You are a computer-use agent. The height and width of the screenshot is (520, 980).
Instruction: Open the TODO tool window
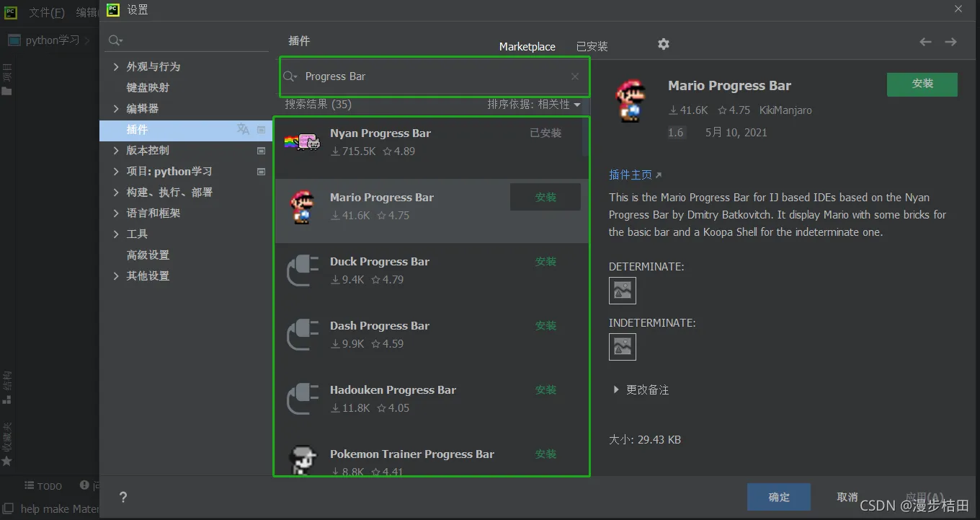point(43,486)
